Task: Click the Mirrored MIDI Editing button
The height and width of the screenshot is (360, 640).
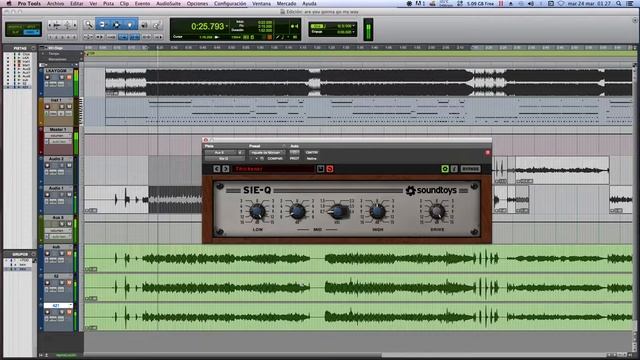Action: (x=111, y=37)
